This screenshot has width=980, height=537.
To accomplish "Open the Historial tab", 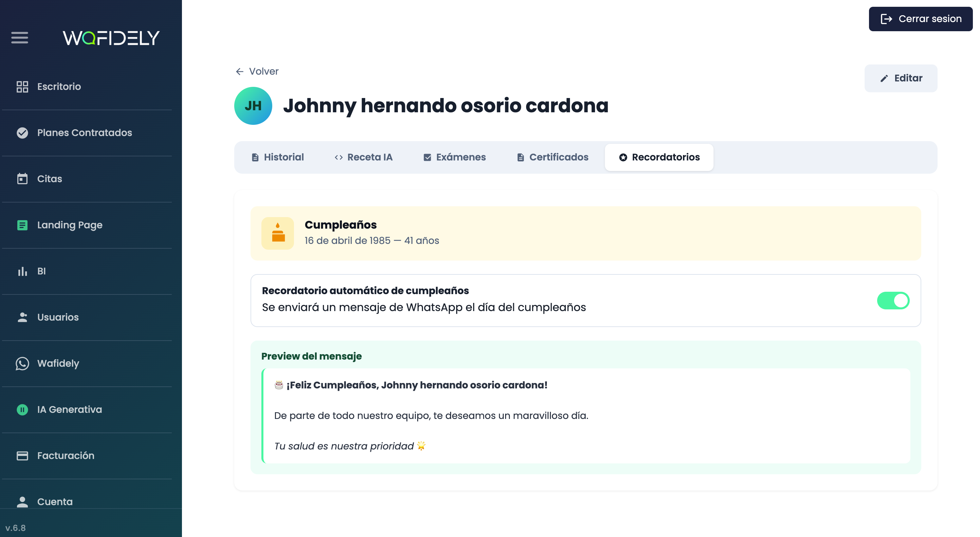I will (277, 157).
